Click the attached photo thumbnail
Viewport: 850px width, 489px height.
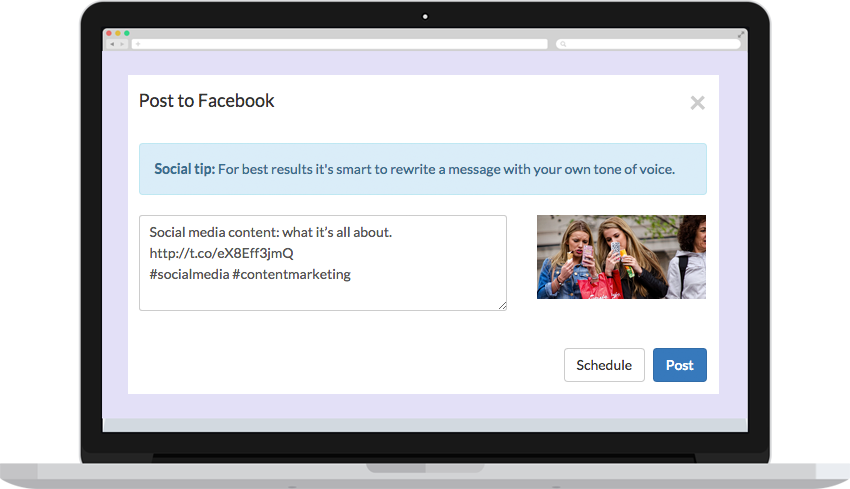click(621, 257)
